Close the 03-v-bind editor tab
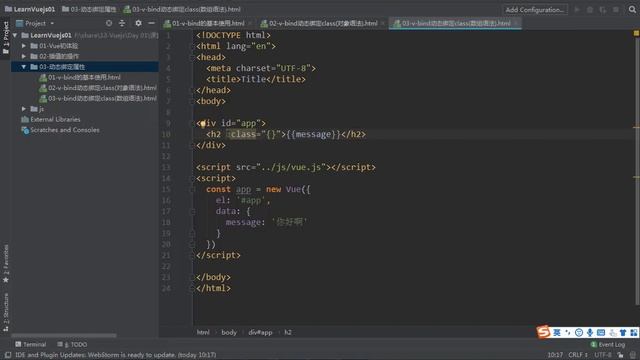Screen dimensions: 640x360 pyautogui.click(x=516, y=24)
